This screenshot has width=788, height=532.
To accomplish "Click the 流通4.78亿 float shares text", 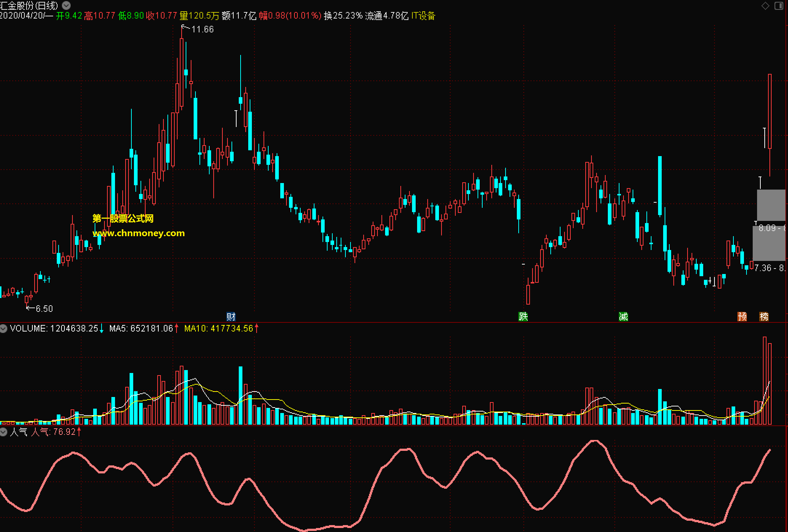I will pos(387,16).
